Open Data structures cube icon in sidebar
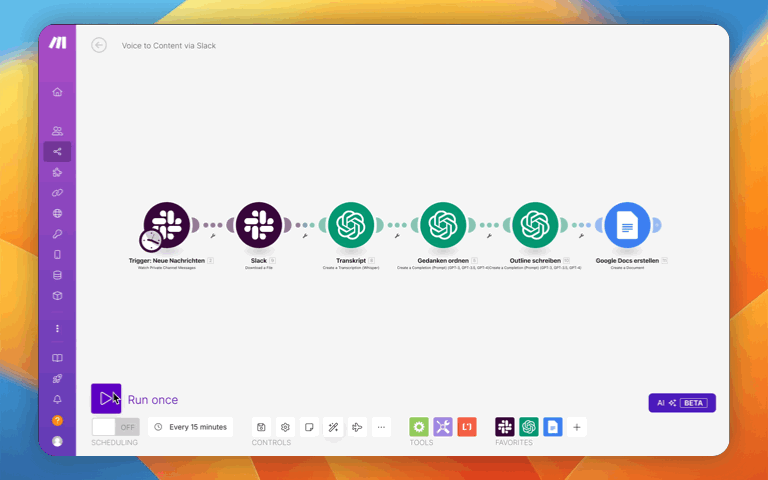The height and width of the screenshot is (480, 768). 57,295
